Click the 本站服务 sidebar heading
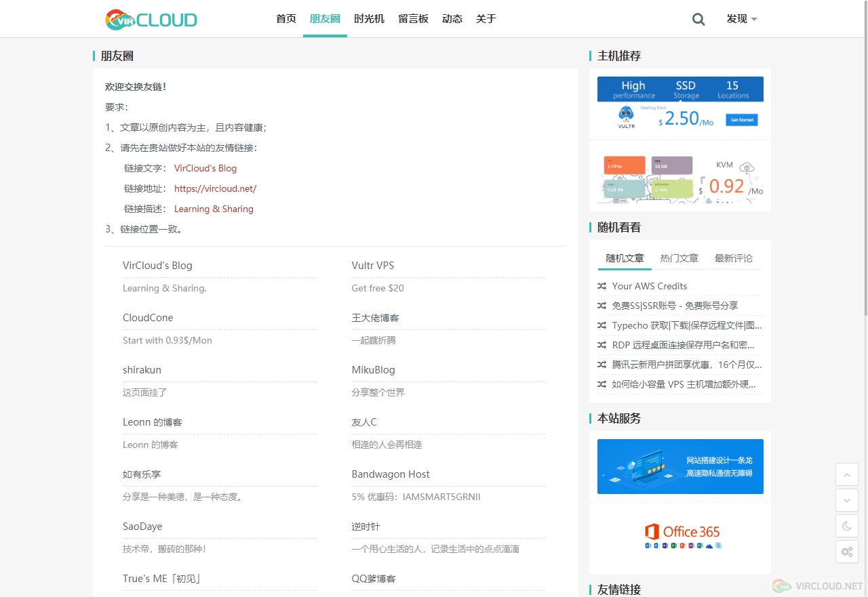The width and height of the screenshot is (868, 597). click(619, 418)
